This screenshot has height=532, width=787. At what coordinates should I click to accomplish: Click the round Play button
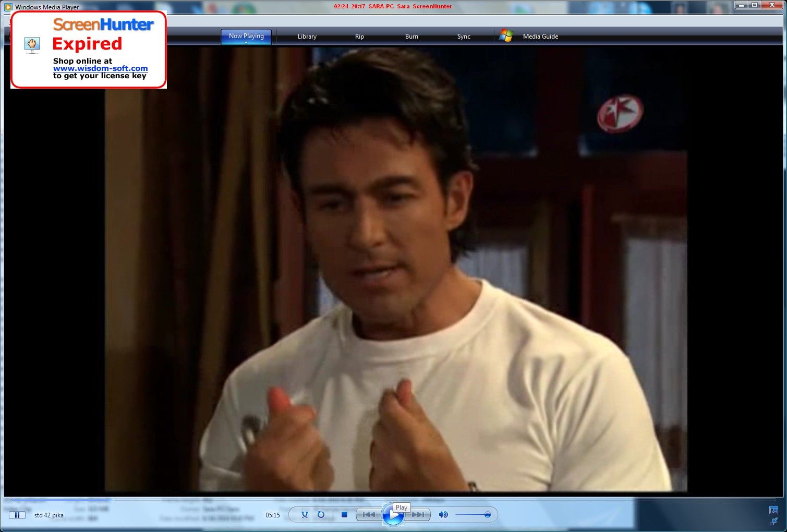click(393, 515)
